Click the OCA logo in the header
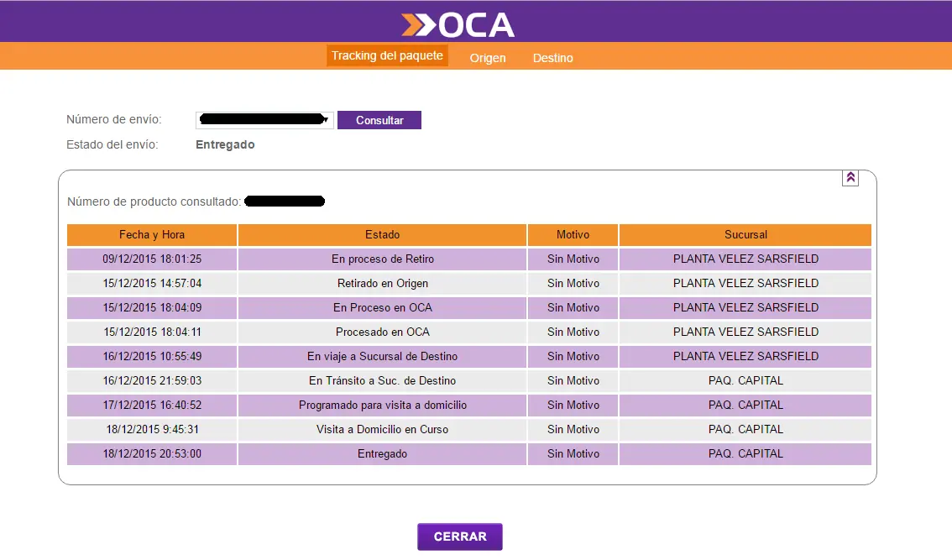 click(458, 25)
